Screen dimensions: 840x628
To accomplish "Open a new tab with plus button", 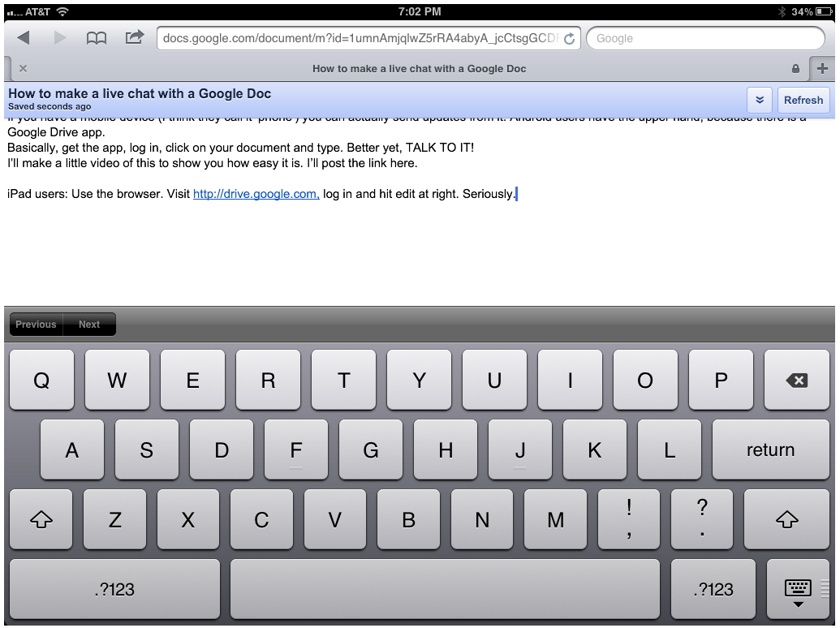I will point(822,68).
